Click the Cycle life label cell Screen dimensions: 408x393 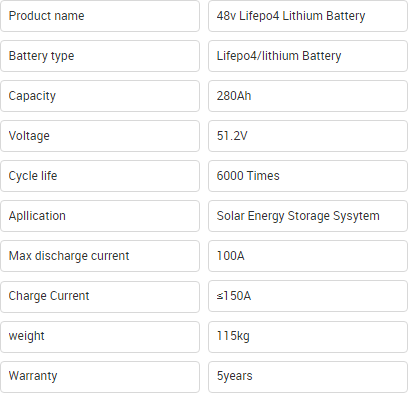coord(100,176)
